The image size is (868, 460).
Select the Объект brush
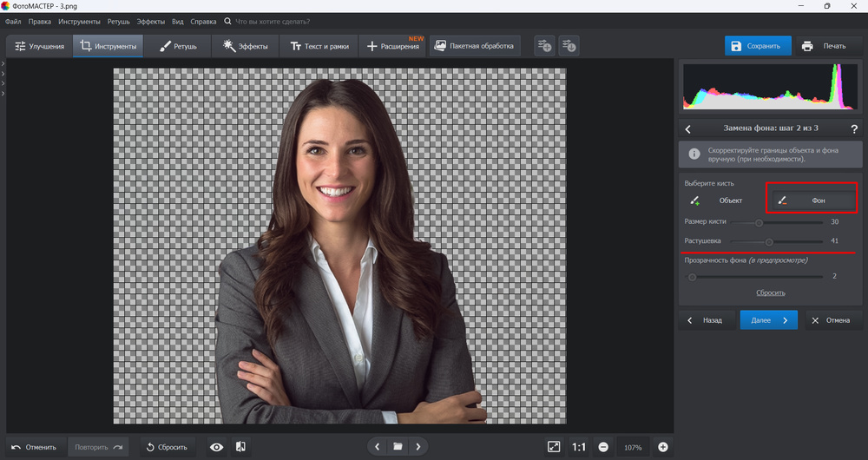720,200
